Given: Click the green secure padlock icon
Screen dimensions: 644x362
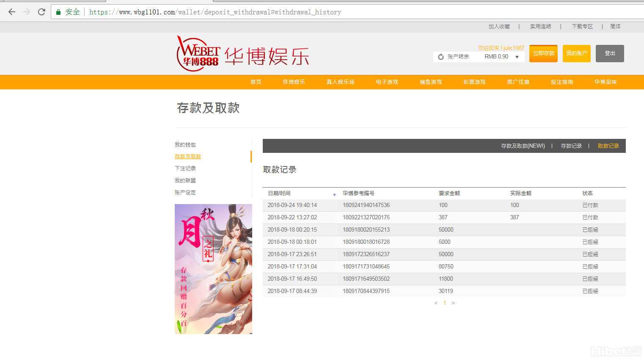Looking at the screenshot, I should tap(58, 12).
